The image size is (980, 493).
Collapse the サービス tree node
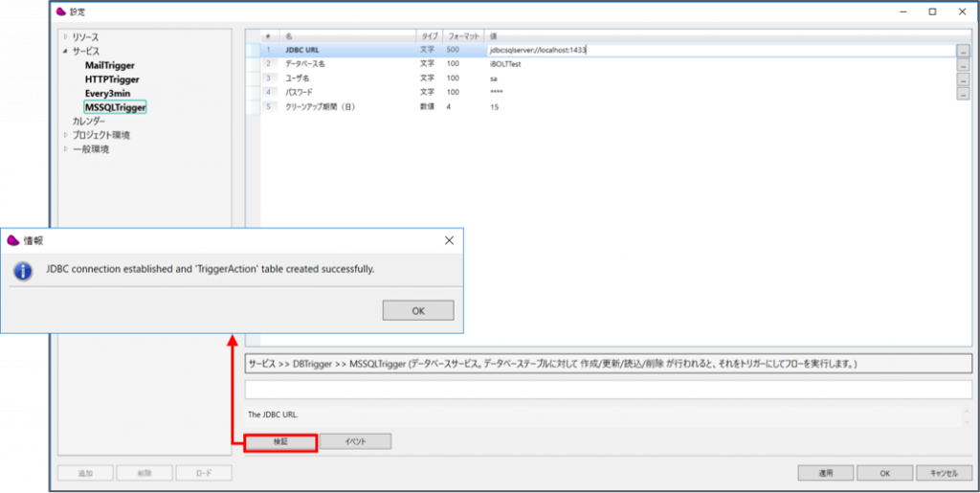click(65, 51)
